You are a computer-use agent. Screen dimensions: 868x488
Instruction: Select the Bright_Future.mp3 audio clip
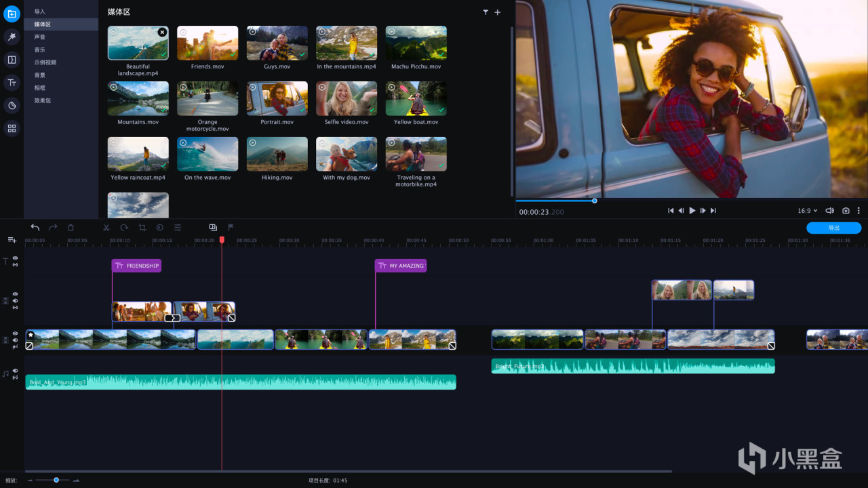(x=633, y=366)
